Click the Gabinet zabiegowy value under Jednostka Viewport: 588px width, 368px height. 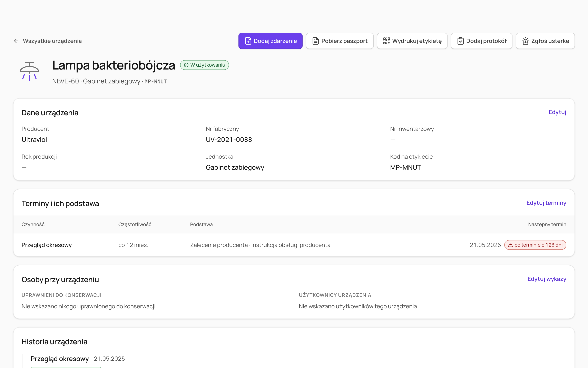(x=235, y=167)
